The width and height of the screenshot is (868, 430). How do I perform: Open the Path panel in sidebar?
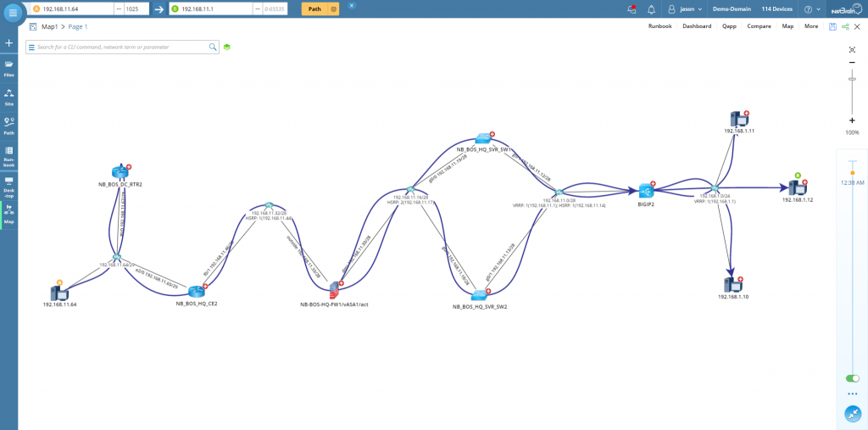(x=8, y=126)
